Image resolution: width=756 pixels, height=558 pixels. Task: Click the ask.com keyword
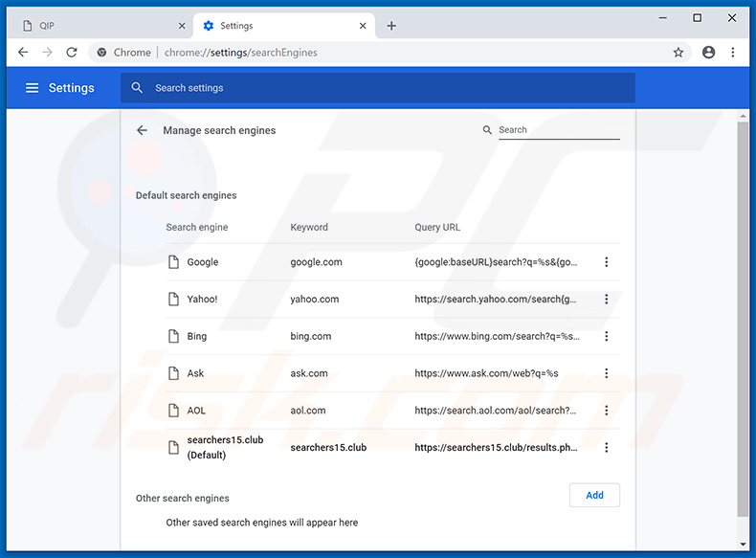[308, 373]
